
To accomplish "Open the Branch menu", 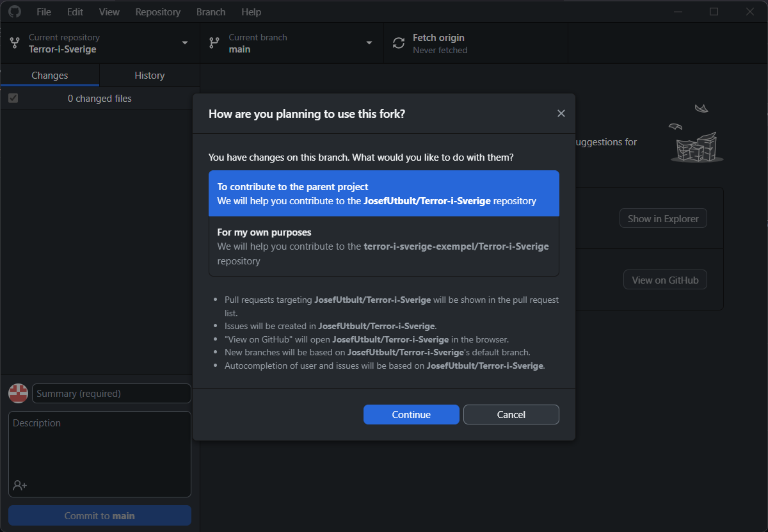I will pyautogui.click(x=211, y=12).
